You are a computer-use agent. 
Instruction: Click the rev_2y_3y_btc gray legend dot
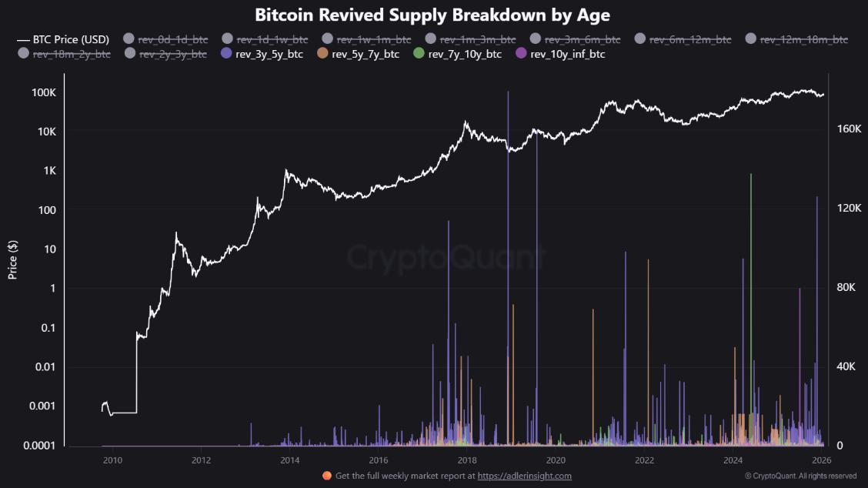[130, 54]
